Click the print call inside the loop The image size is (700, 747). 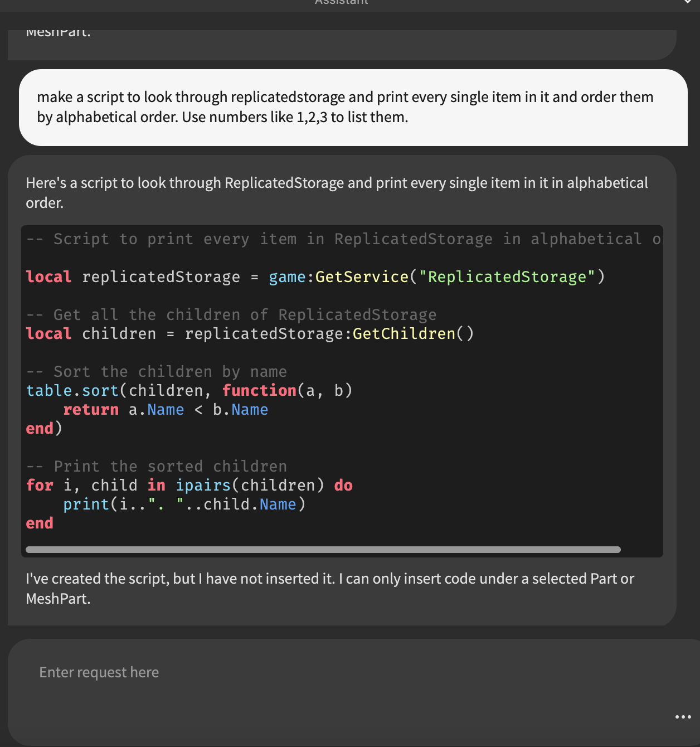86,505
